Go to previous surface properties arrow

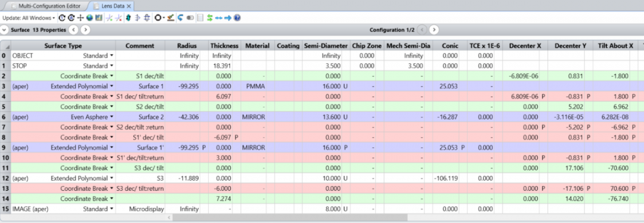point(73,30)
